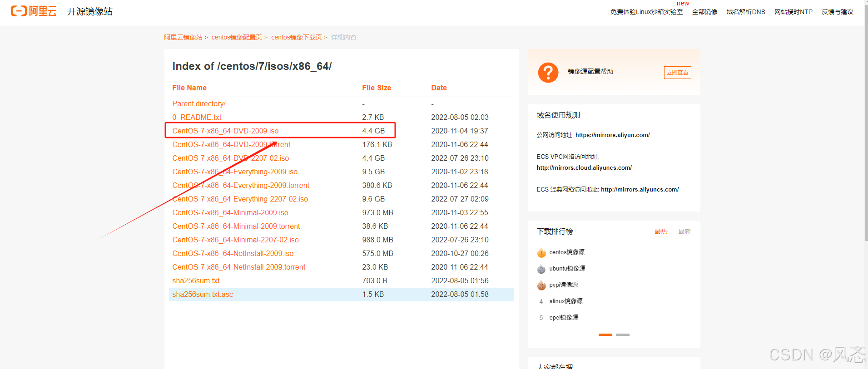Download CentOS-7-x86_64-DVD-2009.iso

coord(225,131)
